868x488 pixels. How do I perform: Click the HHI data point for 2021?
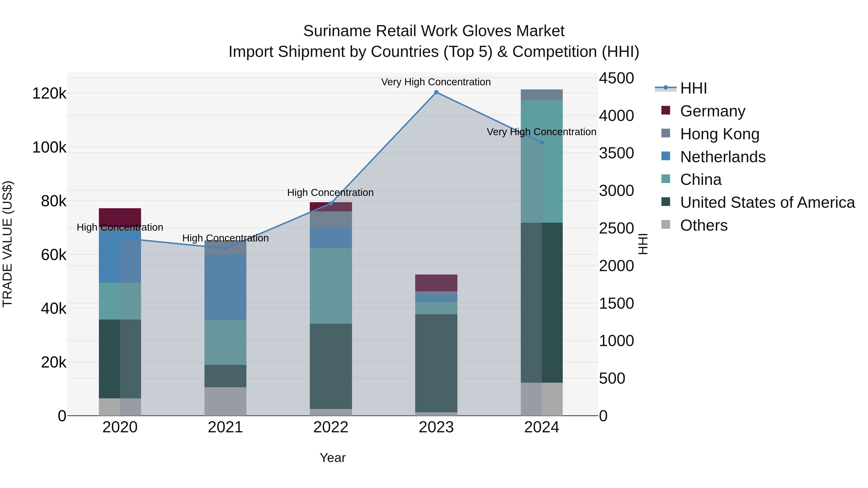[225, 248]
